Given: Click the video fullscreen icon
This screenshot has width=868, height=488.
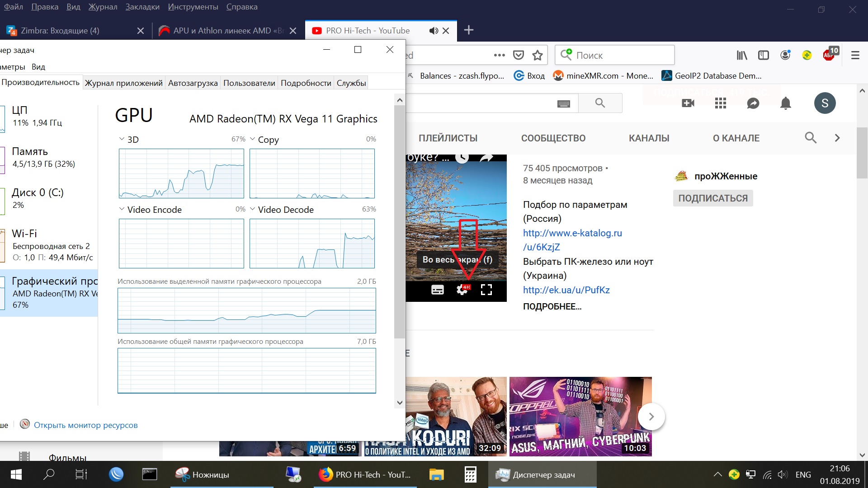Looking at the screenshot, I should 486,290.
